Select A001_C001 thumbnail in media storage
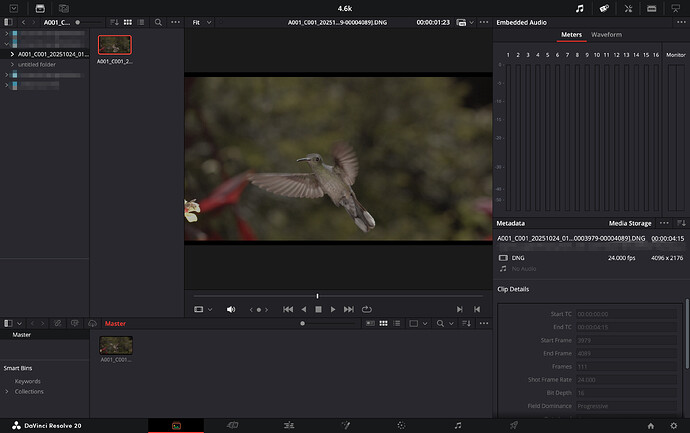 (115, 45)
